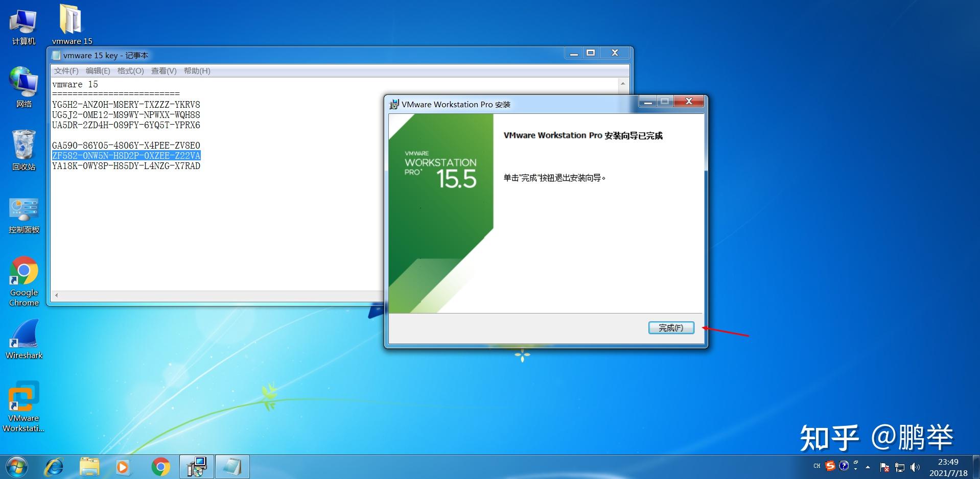Minimize the VMware installer window
The width and height of the screenshot is (980, 479).
coord(648,101)
